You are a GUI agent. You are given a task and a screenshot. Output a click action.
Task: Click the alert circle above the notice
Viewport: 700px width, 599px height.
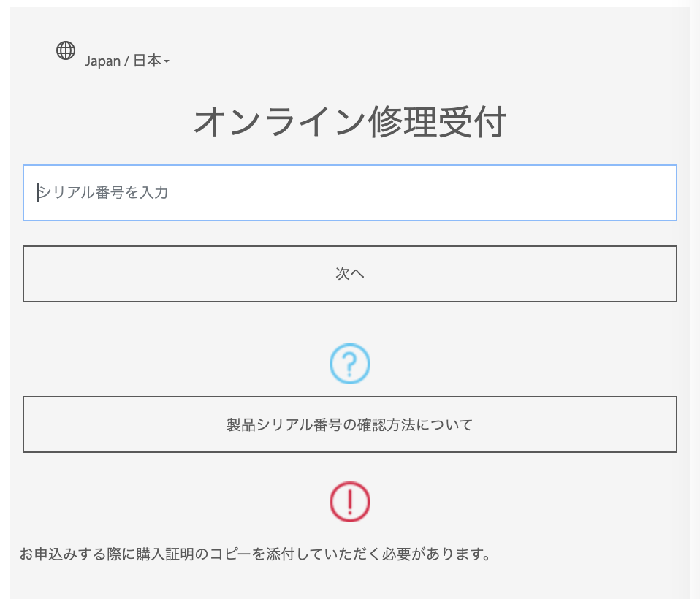(350, 501)
